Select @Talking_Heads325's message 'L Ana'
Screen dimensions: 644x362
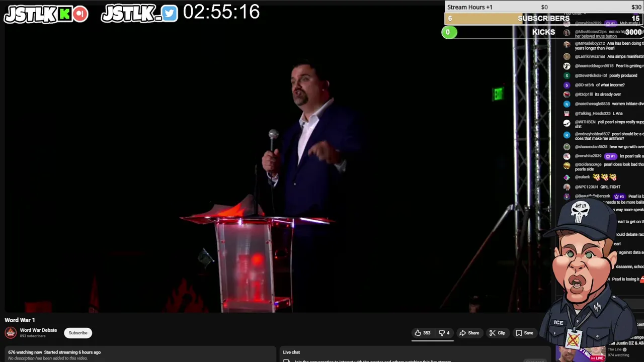[x=617, y=114]
